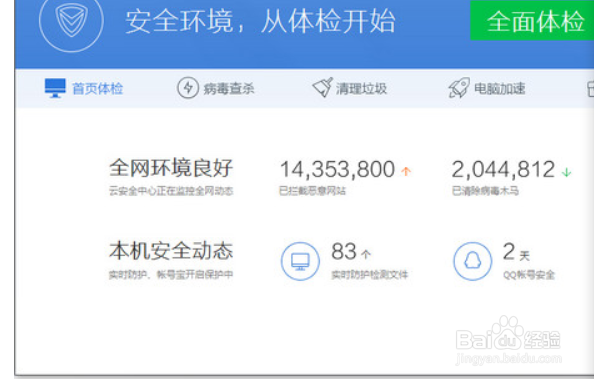Click the shield logo in the header
This screenshot has height=379, width=594.
[71, 21]
